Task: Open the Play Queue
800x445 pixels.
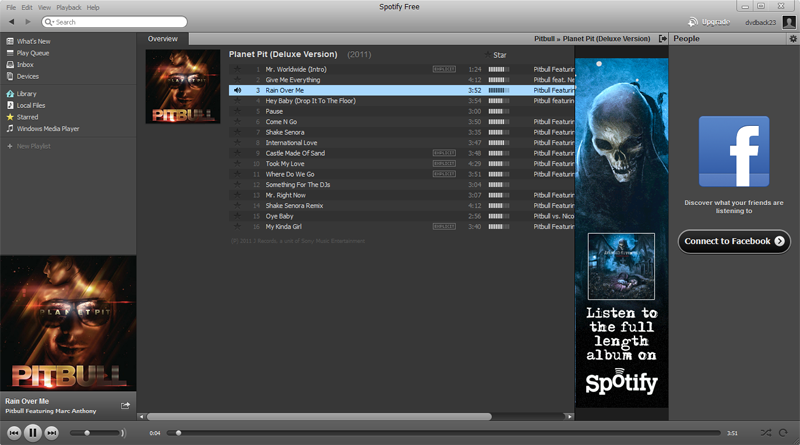Action: click(33, 53)
